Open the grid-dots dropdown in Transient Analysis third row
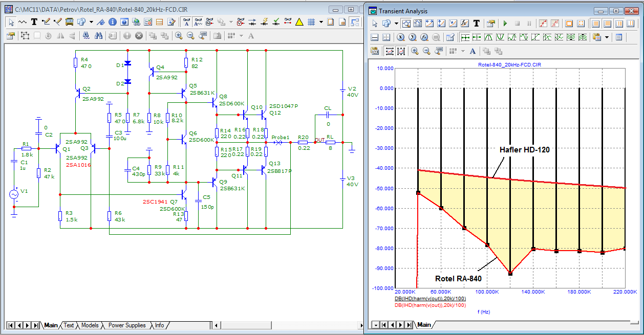644x335 pixels. click(x=463, y=51)
